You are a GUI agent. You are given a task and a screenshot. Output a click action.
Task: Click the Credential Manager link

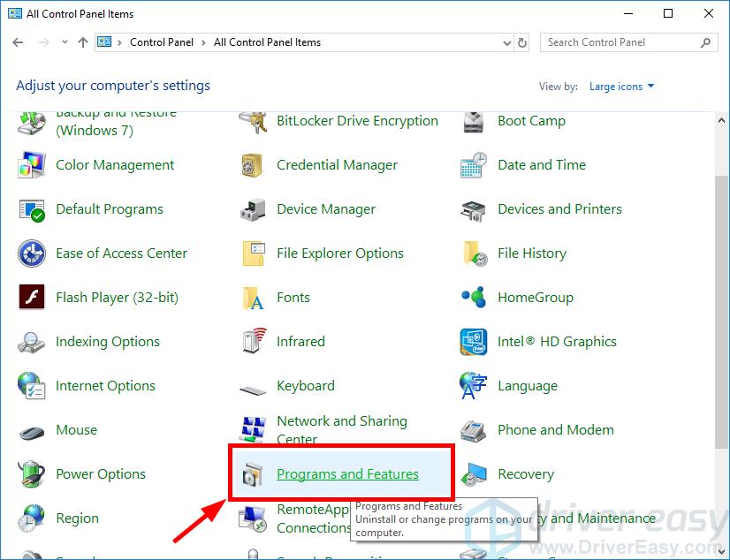point(337,165)
